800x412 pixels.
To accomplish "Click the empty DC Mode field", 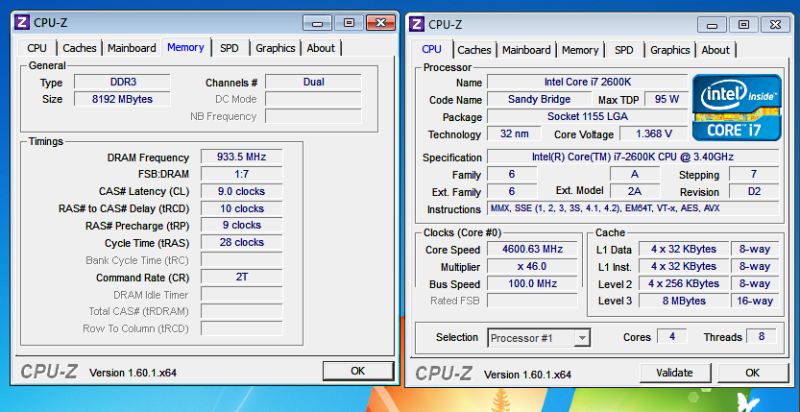I will point(313,98).
